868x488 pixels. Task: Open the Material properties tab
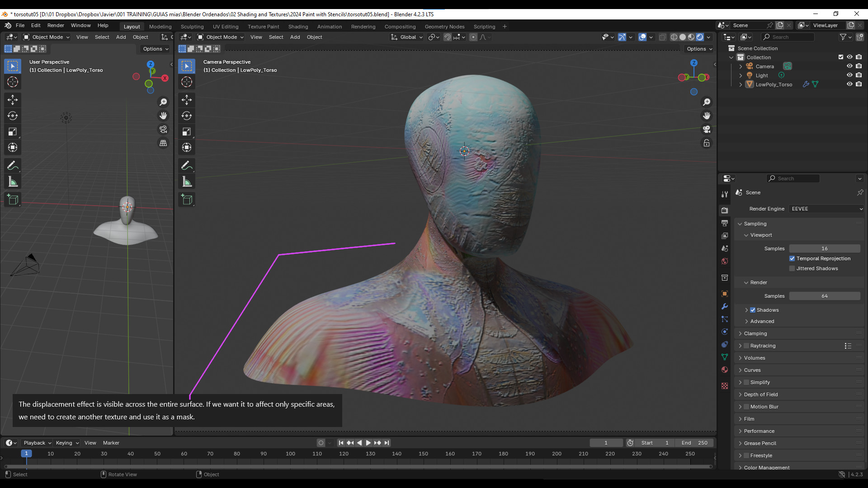click(x=725, y=370)
